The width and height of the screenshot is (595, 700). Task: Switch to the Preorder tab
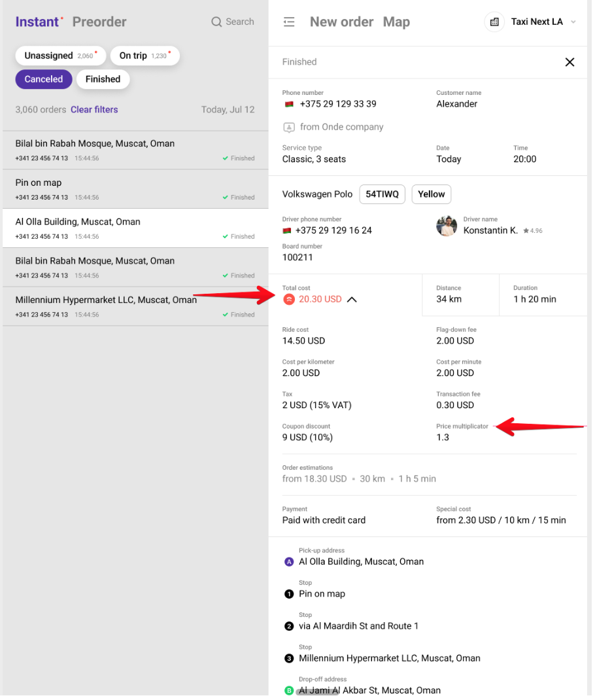[100, 22]
